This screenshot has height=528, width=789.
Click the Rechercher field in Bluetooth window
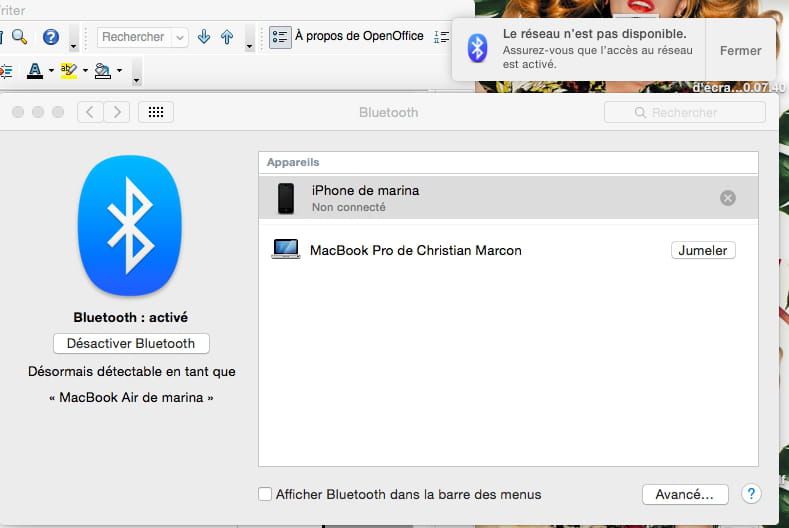(x=685, y=112)
